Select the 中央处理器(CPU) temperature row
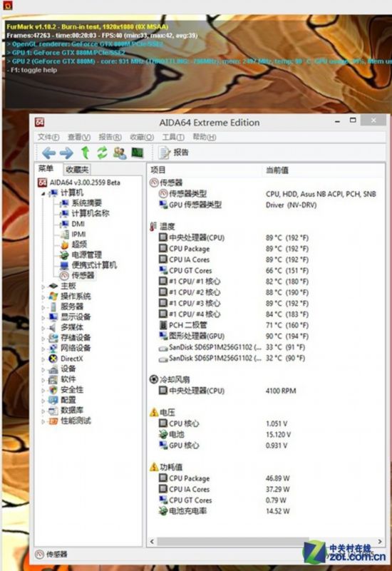Image resolution: width=392 pixels, height=571 pixels. click(234, 238)
